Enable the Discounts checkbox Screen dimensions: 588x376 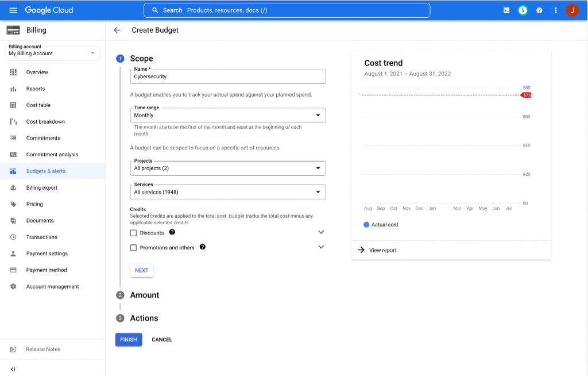133,233
